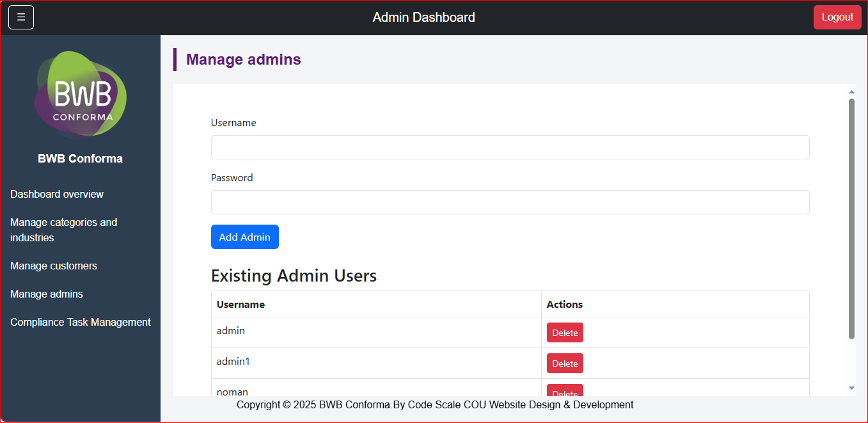
Task: Click the 'noman' username cell
Action: pos(376,388)
